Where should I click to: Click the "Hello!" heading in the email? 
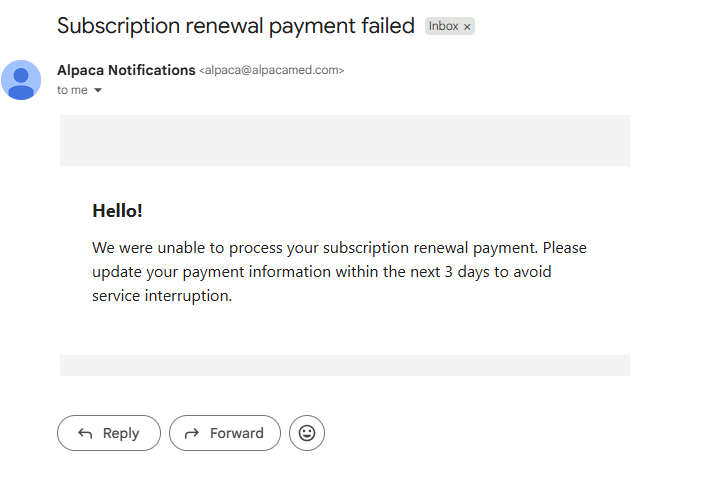click(118, 210)
